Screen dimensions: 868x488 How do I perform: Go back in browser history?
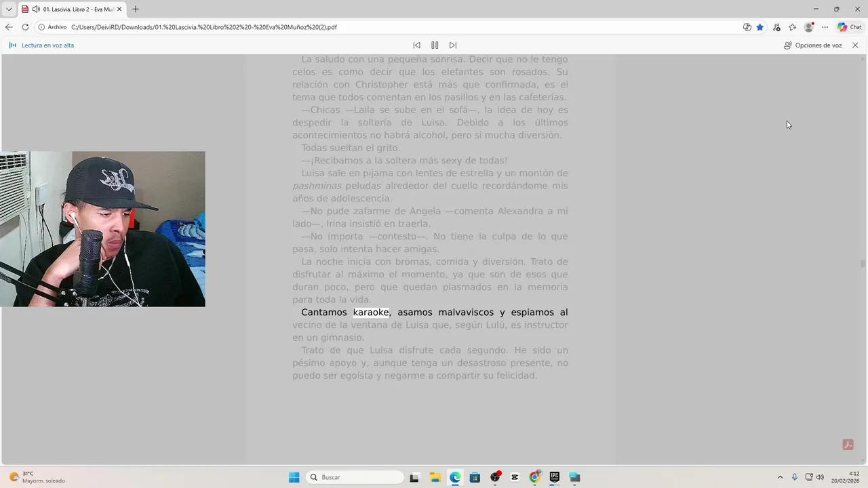pos(9,27)
